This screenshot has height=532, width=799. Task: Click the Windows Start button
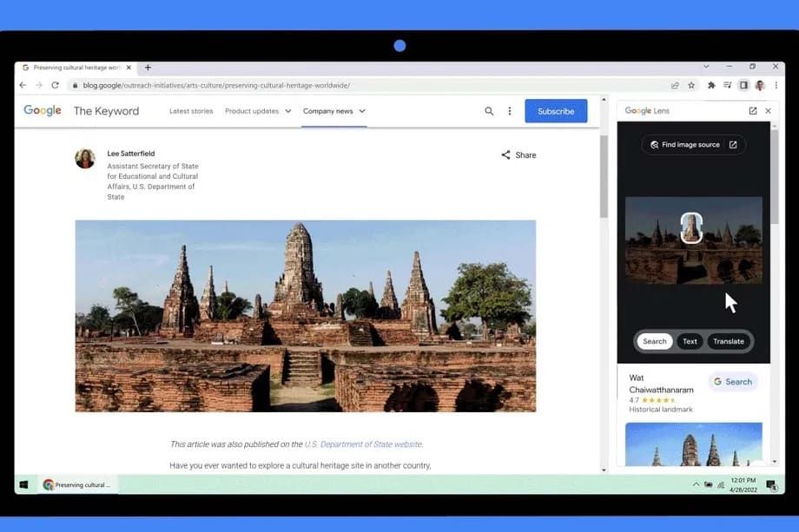pyautogui.click(x=23, y=484)
